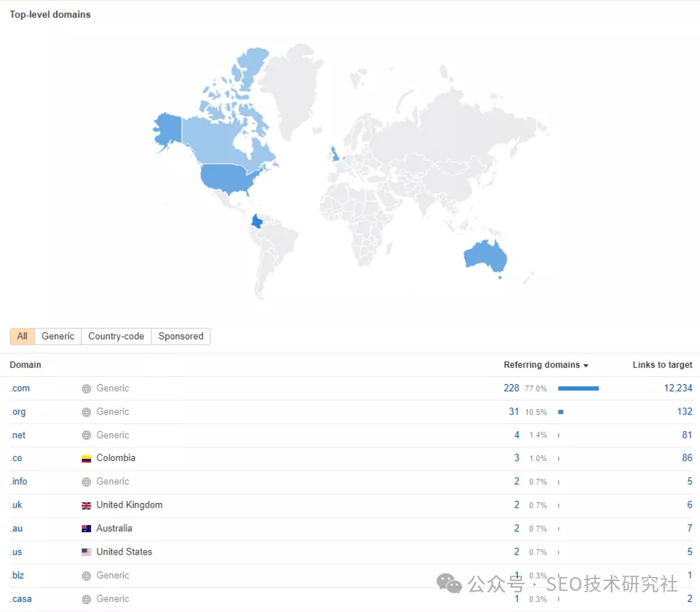Click the Australia country label
Image resolution: width=700 pixels, height=612 pixels.
click(114, 528)
